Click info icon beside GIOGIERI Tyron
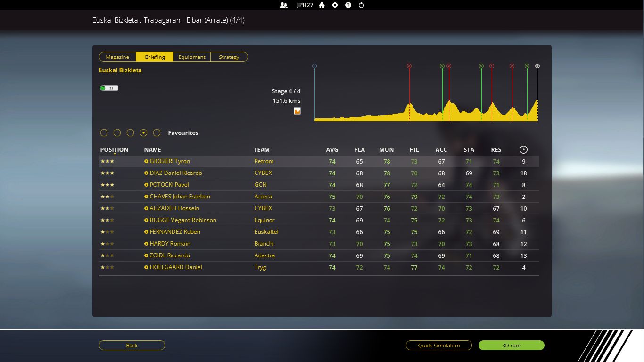Image resolution: width=644 pixels, height=362 pixels. [x=146, y=161]
